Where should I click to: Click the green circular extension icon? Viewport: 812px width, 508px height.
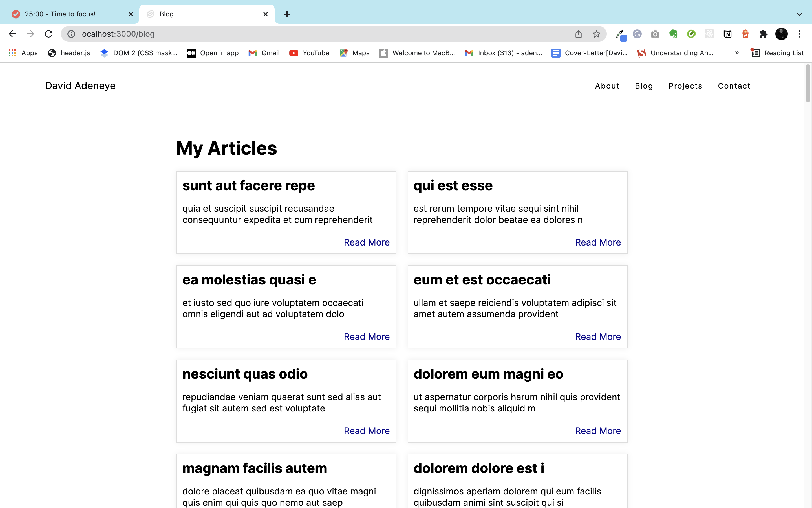click(x=691, y=34)
